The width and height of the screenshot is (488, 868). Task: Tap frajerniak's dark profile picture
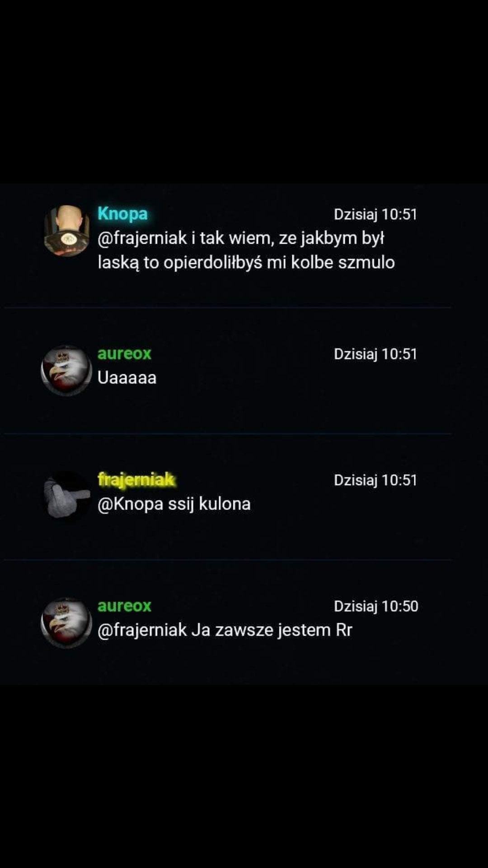pos(67,496)
